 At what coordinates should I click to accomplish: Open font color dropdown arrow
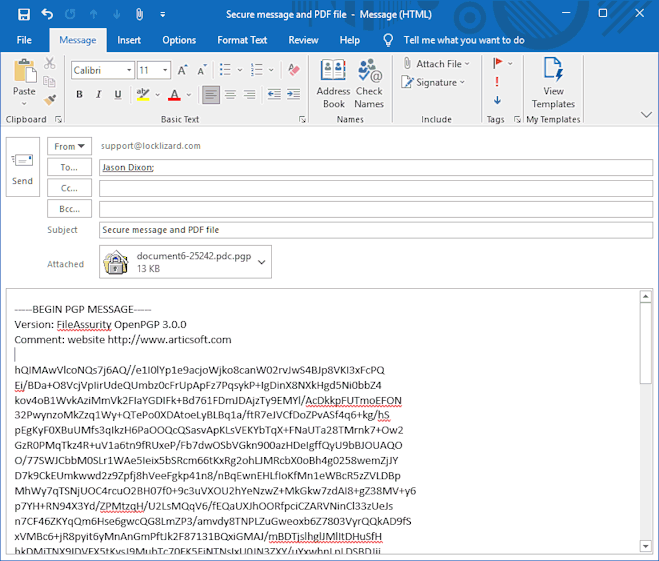[x=189, y=95]
